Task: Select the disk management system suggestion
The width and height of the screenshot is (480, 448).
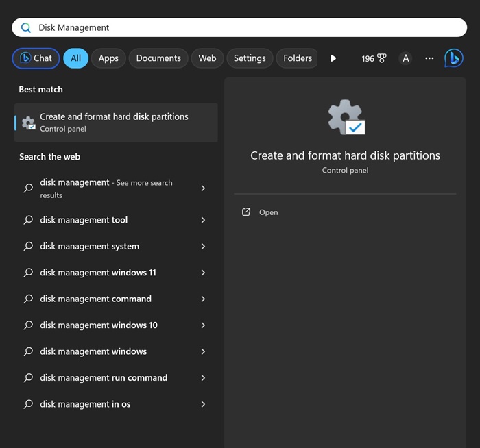Action: tap(116, 246)
